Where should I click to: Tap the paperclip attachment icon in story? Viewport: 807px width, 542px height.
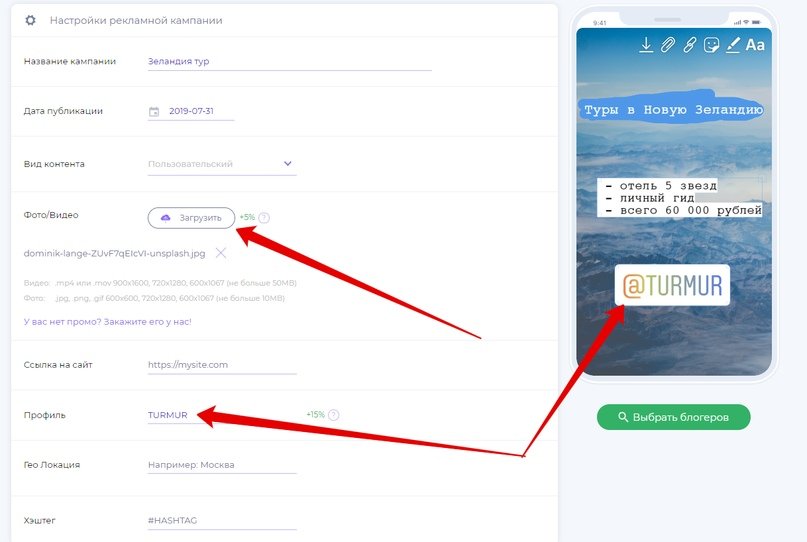pos(668,45)
